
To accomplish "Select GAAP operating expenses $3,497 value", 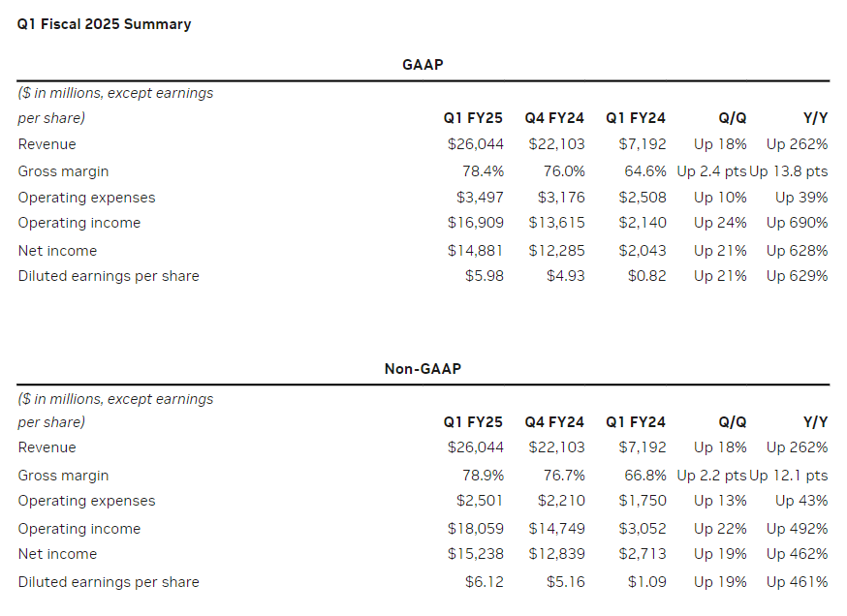I will (x=480, y=198).
